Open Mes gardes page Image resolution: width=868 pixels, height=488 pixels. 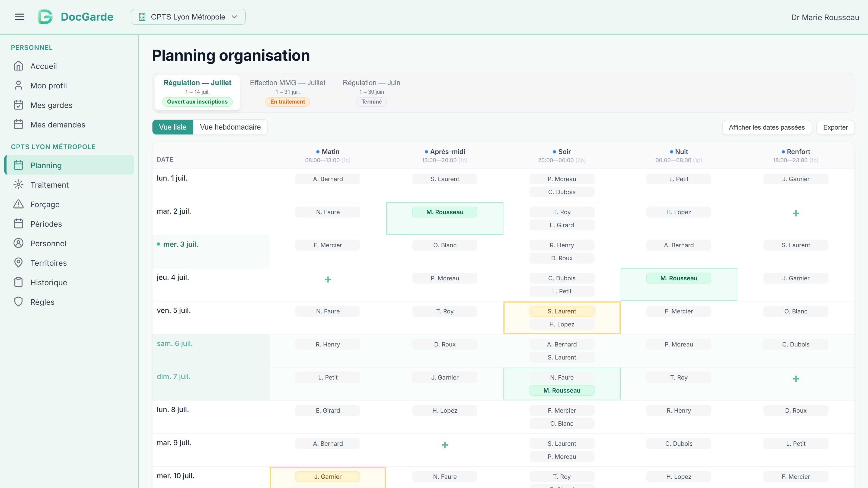pyautogui.click(x=69, y=105)
